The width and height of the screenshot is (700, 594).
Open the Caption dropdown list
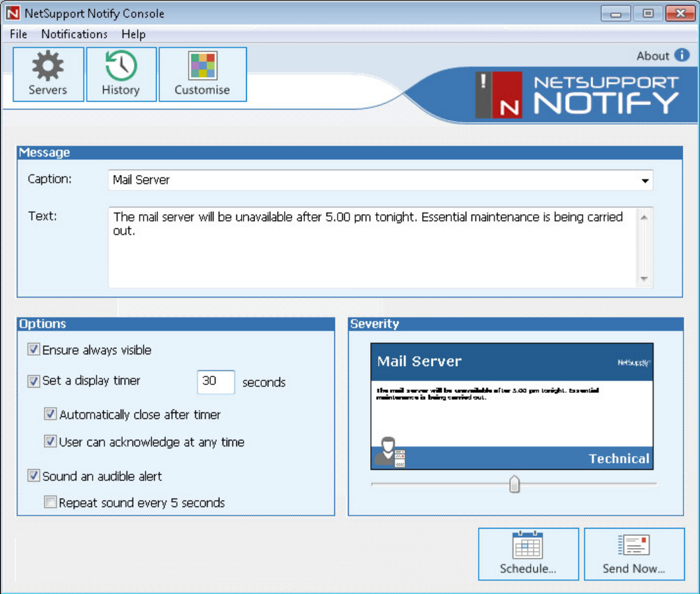(644, 181)
